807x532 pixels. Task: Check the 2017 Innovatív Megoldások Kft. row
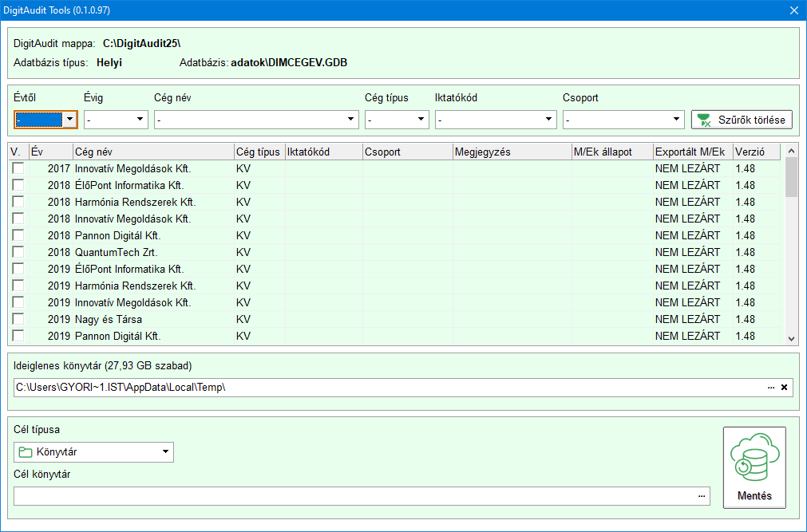[18, 168]
